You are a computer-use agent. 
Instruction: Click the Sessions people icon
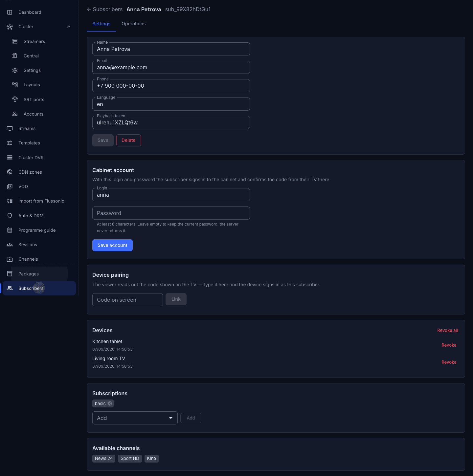10,245
